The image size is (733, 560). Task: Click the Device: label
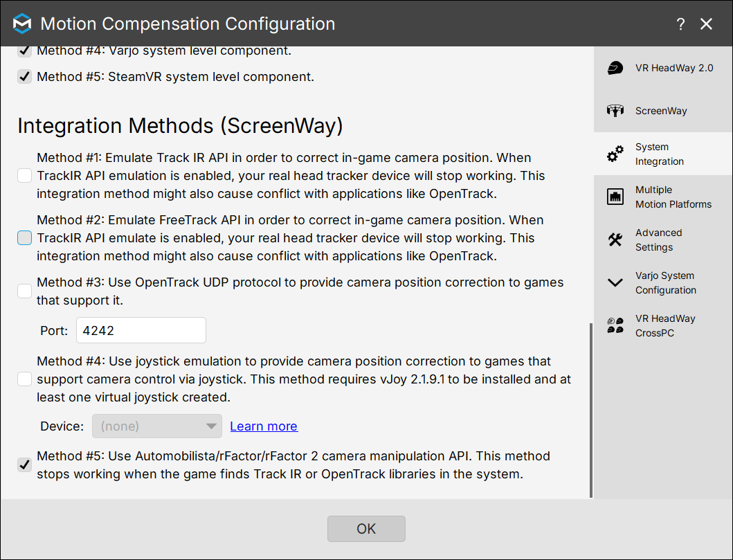[62, 426]
